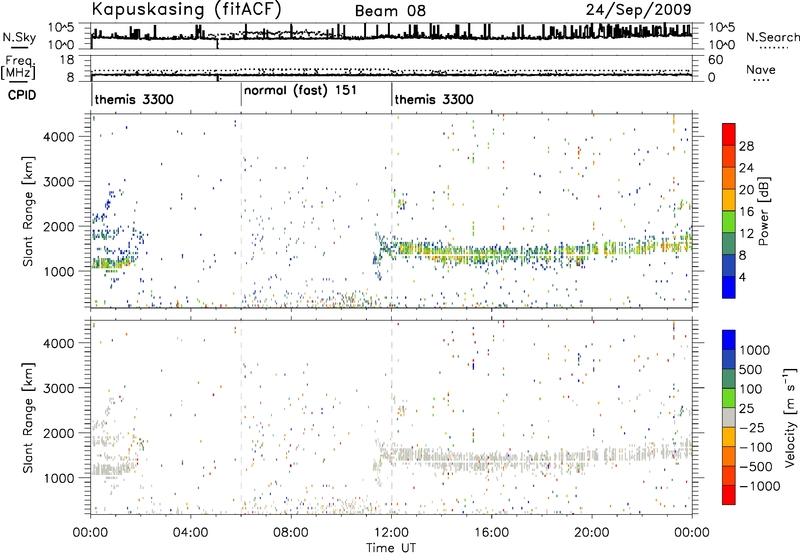Click the '-100' tick on the Velocity color bar
Screen dimensions: 800x554
coord(756,447)
